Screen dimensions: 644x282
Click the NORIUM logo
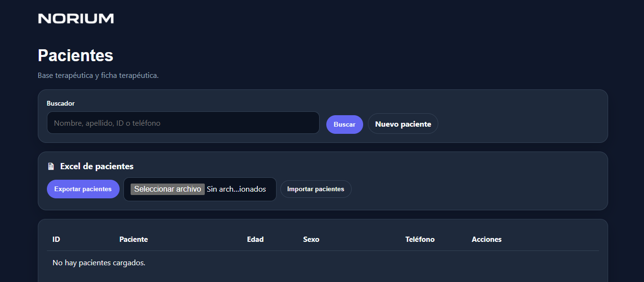point(76,19)
